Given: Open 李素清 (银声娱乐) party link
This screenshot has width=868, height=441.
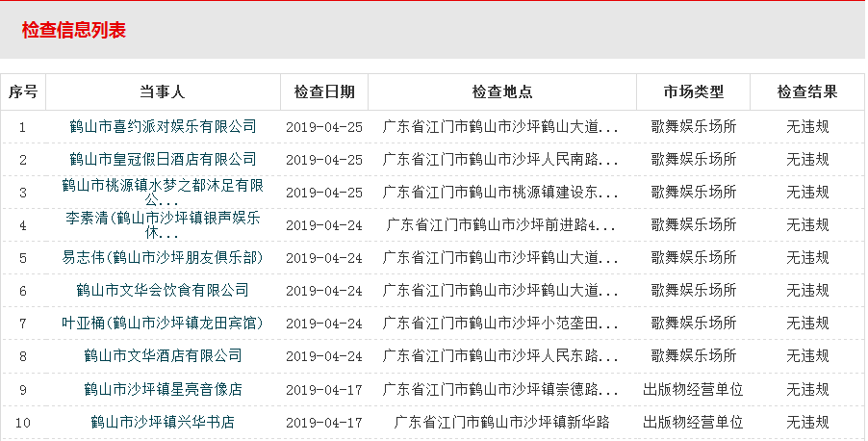Looking at the screenshot, I should (163, 224).
